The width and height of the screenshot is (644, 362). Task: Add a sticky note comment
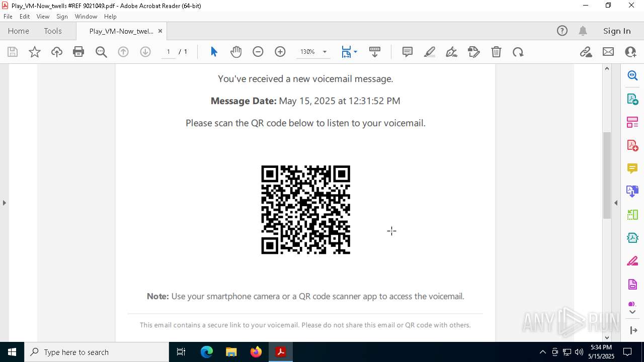(408, 52)
